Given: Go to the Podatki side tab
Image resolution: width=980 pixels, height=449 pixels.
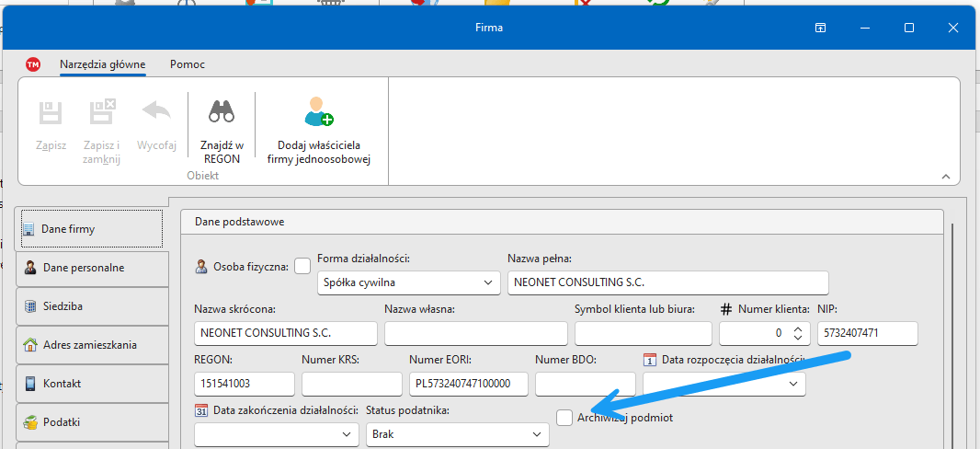Looking at the screenshot, I should pos(92,422).
